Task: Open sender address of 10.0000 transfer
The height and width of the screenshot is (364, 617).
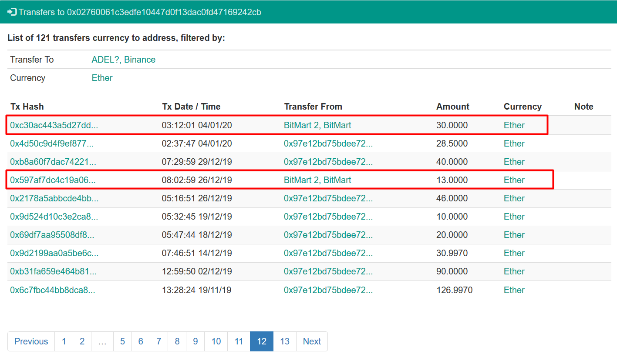Action: (x=328, y=217)
